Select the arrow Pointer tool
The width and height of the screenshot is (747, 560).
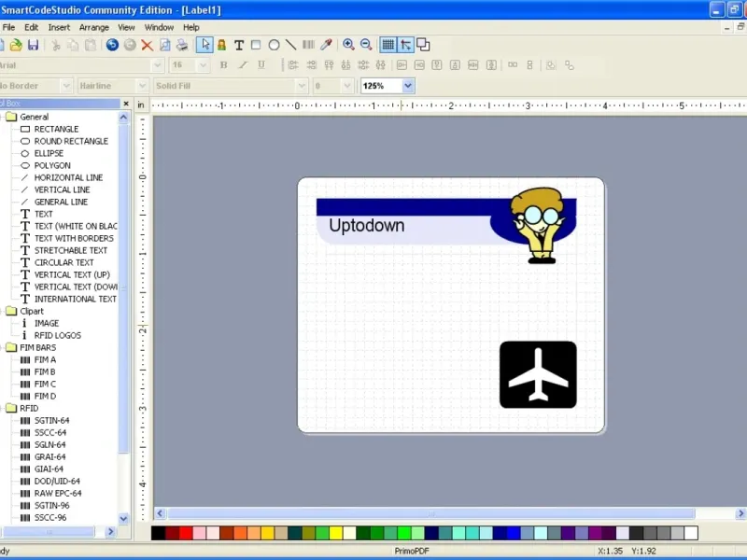pyautogui.click(x=204, y=45)
